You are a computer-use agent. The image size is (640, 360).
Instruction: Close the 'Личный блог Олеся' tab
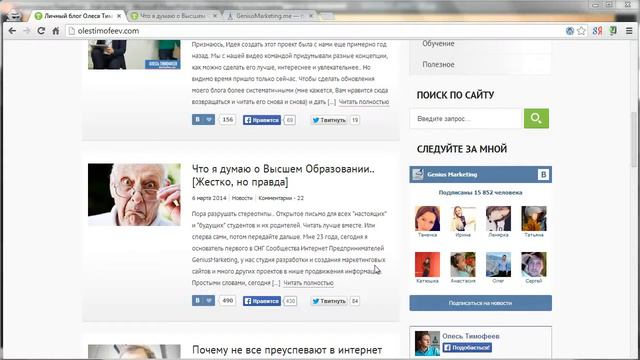point(119,16)
